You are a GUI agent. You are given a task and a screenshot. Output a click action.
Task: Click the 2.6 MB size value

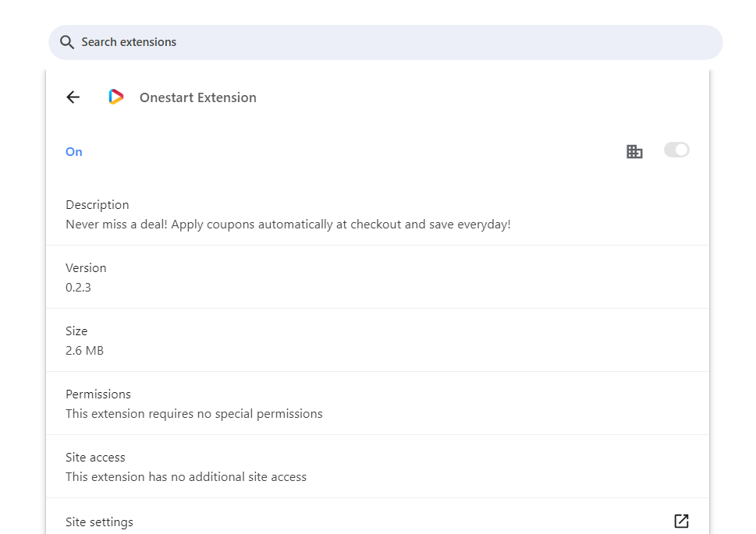(84, 351)
